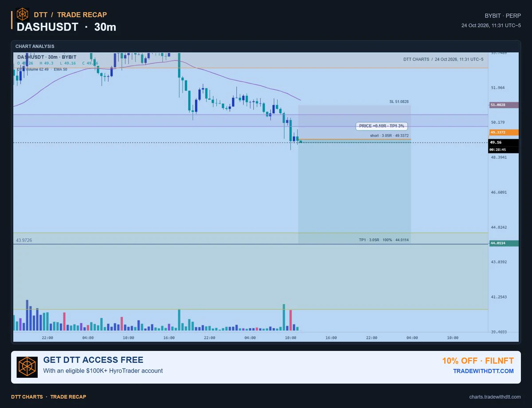Click the tallest teal volume bar

pyautogui.click(x=283, y=317)
